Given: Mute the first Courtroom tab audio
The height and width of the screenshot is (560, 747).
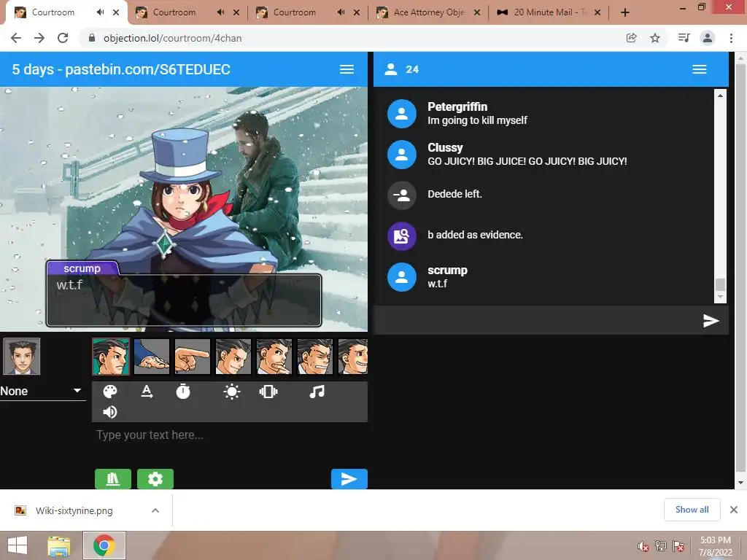Looking at the screenshot, I should tap(100, 12).
